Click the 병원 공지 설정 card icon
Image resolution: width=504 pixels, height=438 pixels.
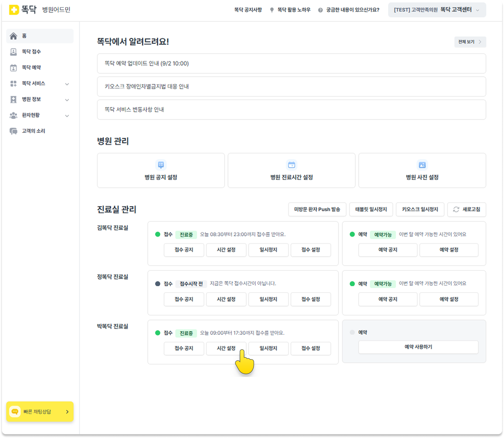[161, 165]
